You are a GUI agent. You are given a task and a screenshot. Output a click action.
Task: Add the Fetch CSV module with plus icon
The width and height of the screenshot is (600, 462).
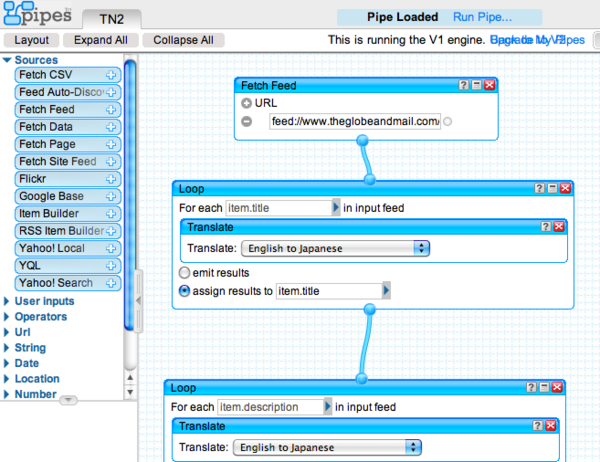[111, 75]
